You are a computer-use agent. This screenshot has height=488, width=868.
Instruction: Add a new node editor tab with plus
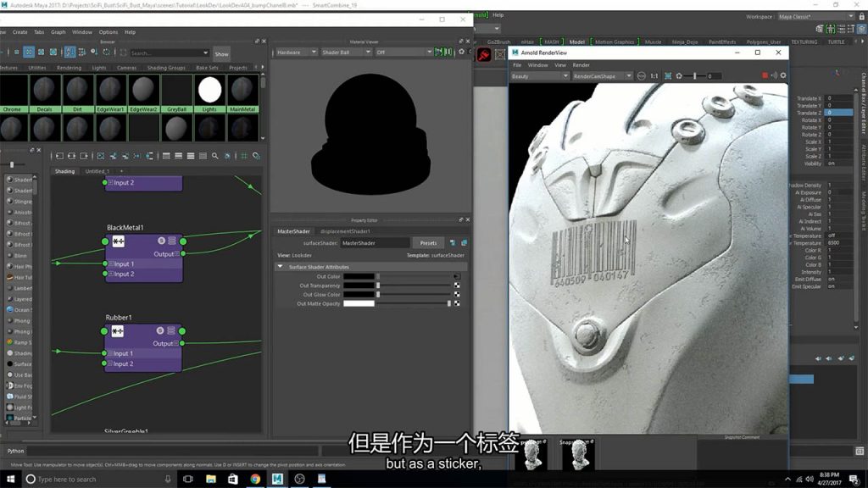[121, 171]
